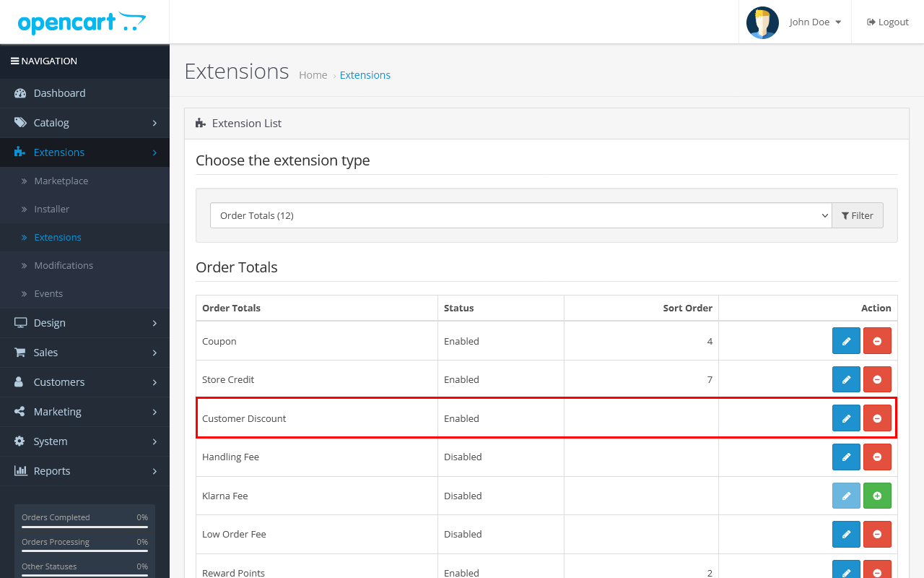Open the extension type dropdown
Image resolution: width=924 pixels, height=578 pixels.
point(520,215)
